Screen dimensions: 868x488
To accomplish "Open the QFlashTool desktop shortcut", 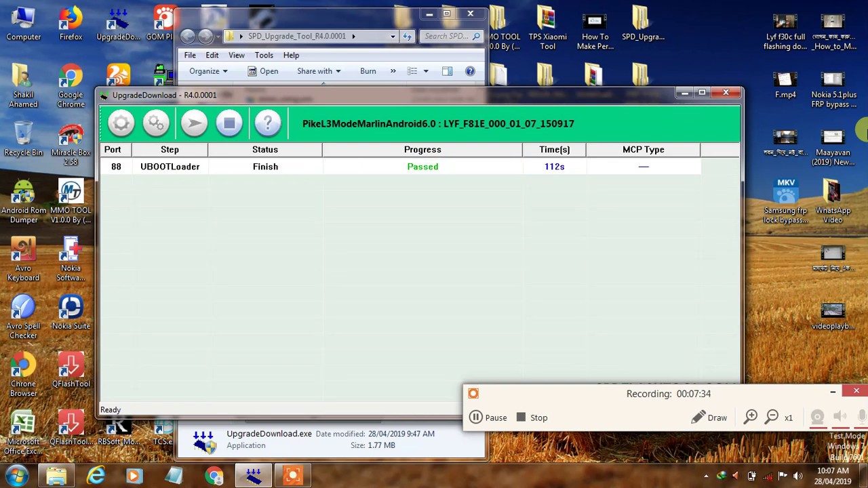I will (71, 371).
